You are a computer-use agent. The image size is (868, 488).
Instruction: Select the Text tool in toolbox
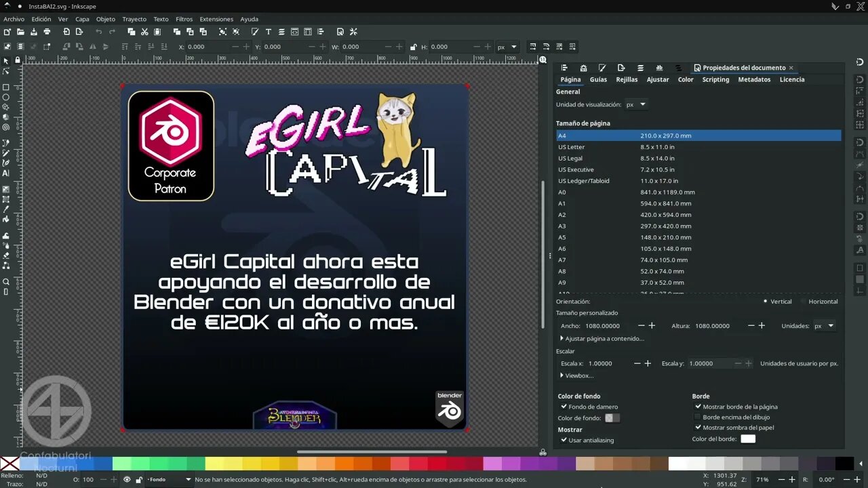[6, 173]
